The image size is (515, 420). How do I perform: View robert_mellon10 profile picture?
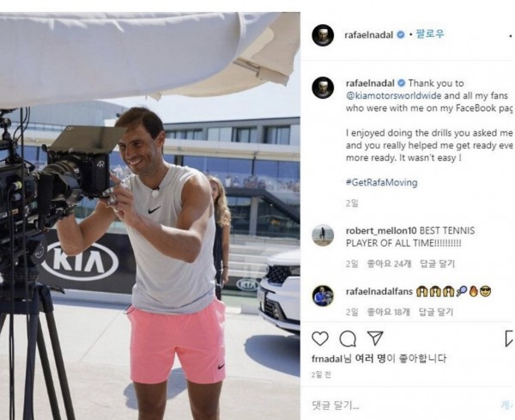click(x=323, y=235)
